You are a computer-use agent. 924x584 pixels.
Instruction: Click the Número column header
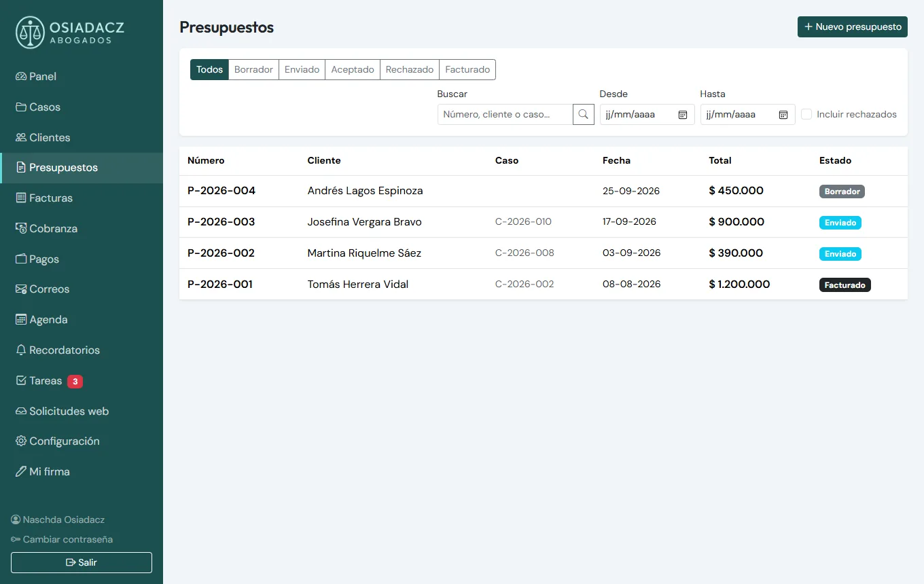tap(206, 161)
